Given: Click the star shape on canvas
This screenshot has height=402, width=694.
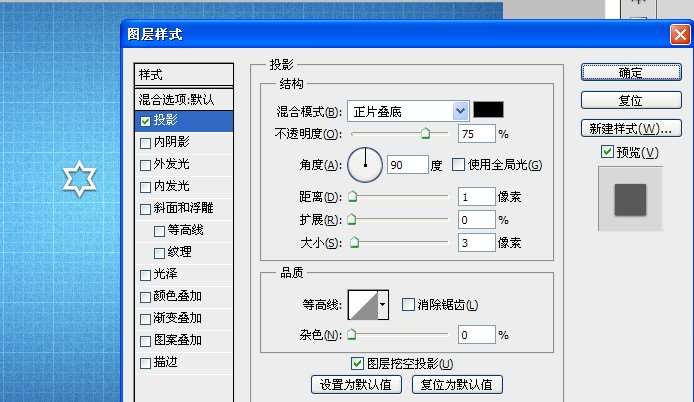Looking at the screenshot, I should tap(79, 178).
